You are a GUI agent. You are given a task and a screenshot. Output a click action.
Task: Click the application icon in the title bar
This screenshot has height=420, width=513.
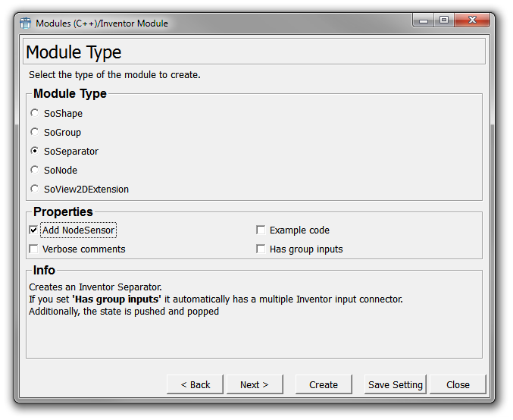pyautogui.click(x=26, y=23)
